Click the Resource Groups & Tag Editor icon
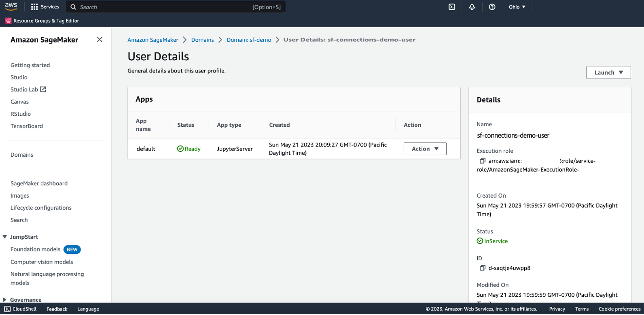 click(8, 21)
